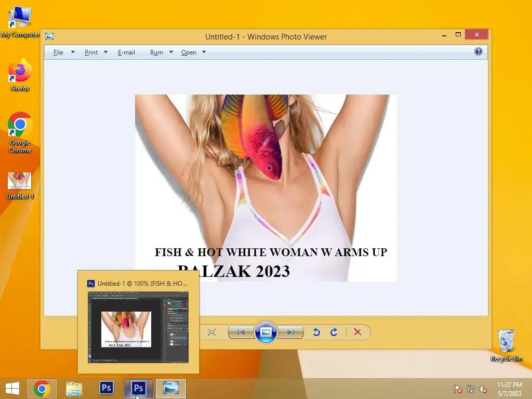Click the Open menu in Photo Viewer

[189, 52]
